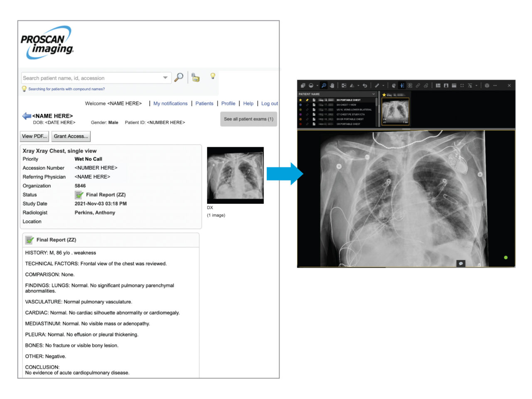Open the Profile menu link
Image resolution: width=532 pixels, height=399 pixels.
click(x=228, y=104)
